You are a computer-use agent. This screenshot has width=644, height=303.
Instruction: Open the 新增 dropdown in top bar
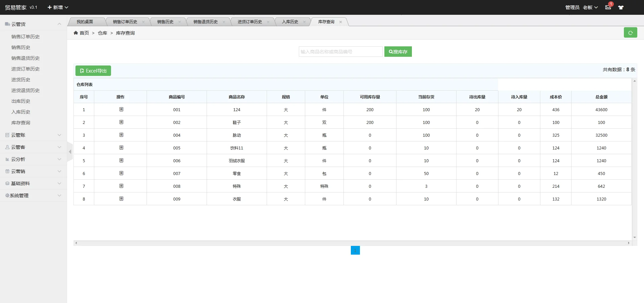(58, 7)
